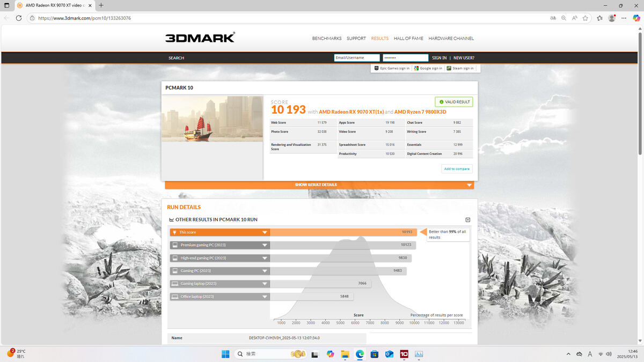Open a new browser tab
The width and height of the screenshot is (644, 362).
click(x=101, y=5)
